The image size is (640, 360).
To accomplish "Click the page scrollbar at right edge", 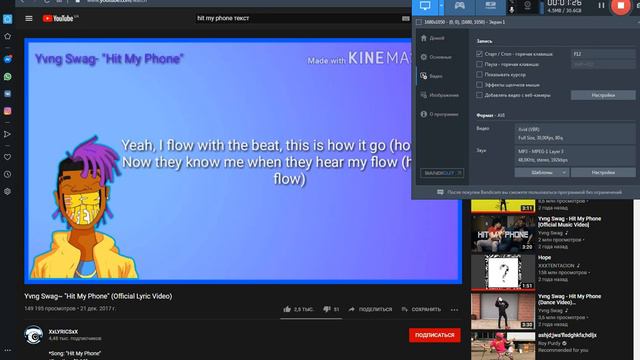I will point(637,280).
